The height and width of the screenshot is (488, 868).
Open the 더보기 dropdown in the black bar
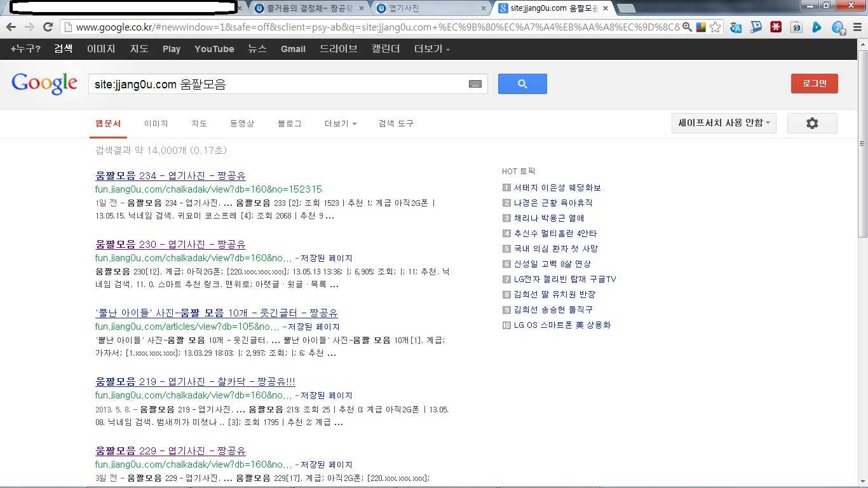pyautogui.click(x=432, y=49)
